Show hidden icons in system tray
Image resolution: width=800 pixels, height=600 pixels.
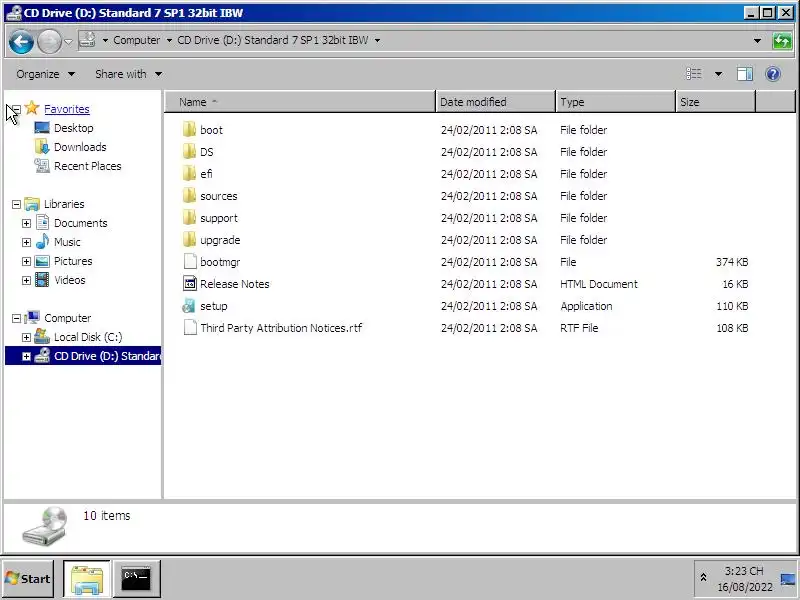[703, 578]
